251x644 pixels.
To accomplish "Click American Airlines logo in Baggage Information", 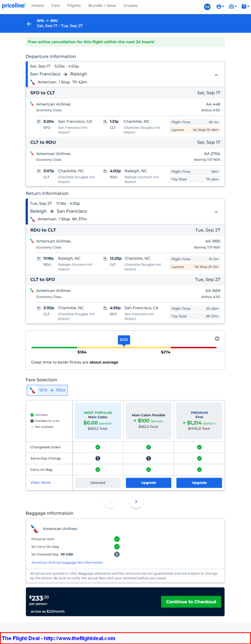I will [x=34, y=529].
